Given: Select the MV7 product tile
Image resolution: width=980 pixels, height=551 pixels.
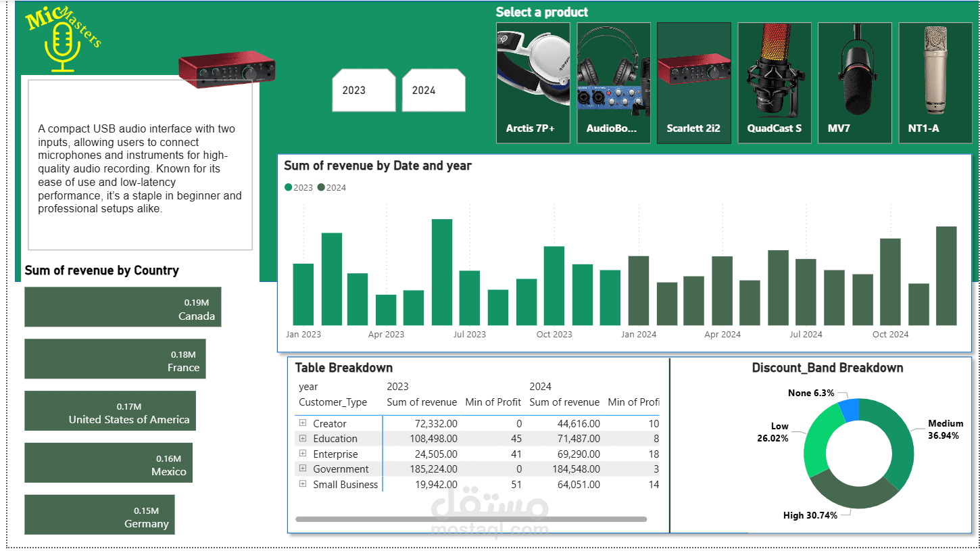Looking at the screenshot, I should tap(855, 83).
